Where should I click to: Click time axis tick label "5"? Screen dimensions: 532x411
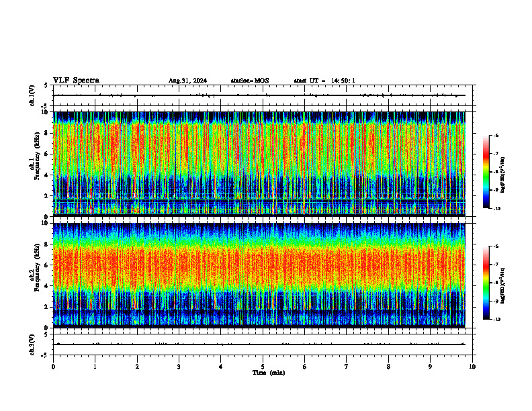pos(263,367)
